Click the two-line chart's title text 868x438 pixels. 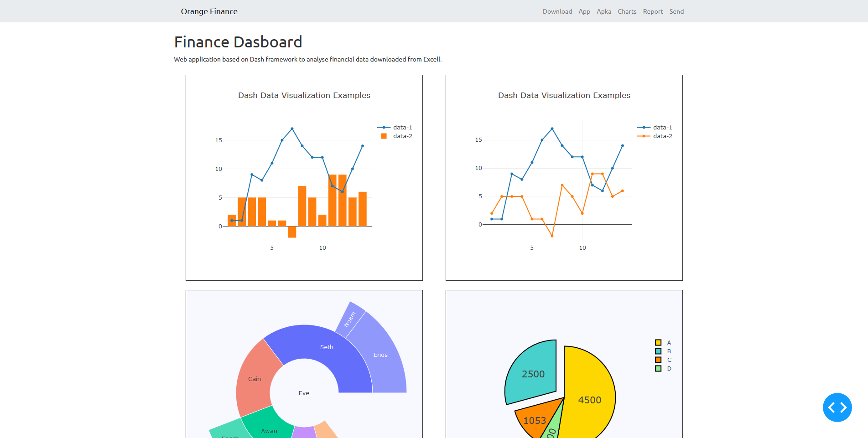[564, 95]
